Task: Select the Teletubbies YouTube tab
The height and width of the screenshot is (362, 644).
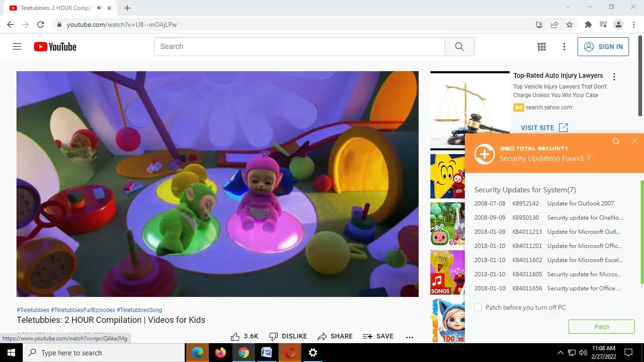Action: pos(59,8)
